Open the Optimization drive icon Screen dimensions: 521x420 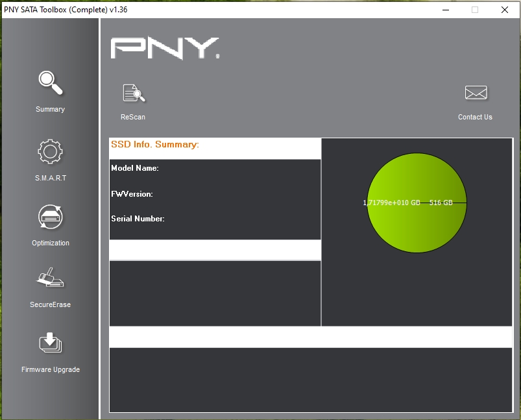[50, 217]
